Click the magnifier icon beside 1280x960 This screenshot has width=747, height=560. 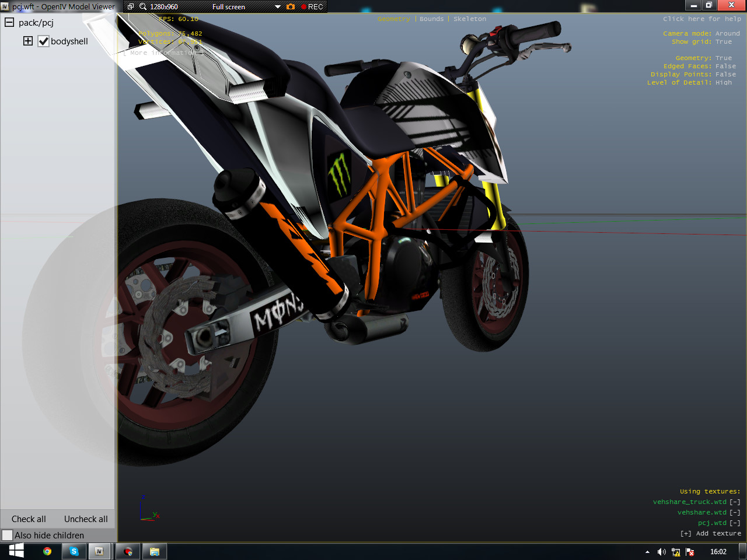143,6
